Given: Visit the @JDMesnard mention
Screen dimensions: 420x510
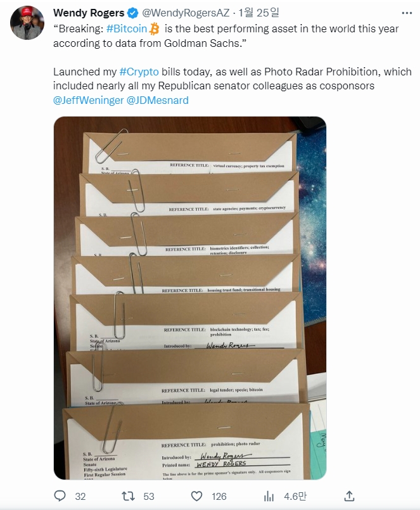Looking at the screenshot, I should tap(158, 100).
